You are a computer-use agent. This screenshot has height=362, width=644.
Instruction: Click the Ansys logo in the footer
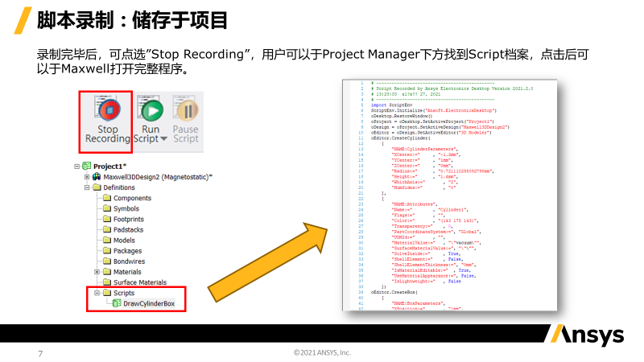click(587, 335)
